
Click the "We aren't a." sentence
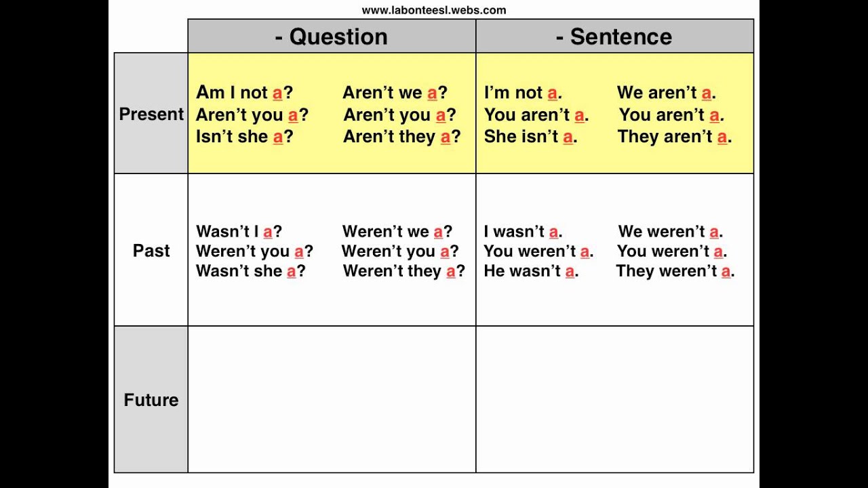666,93
